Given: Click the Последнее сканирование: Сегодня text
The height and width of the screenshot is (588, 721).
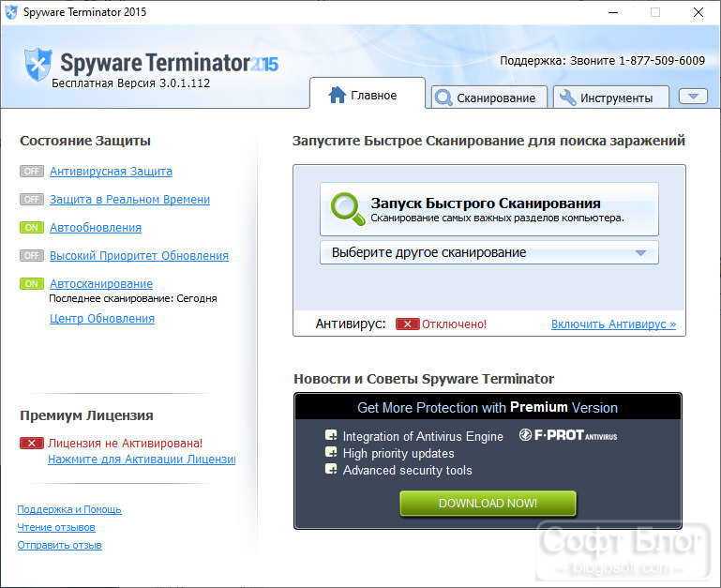Looking at the screenshot, I should click(x=133, y=298).
